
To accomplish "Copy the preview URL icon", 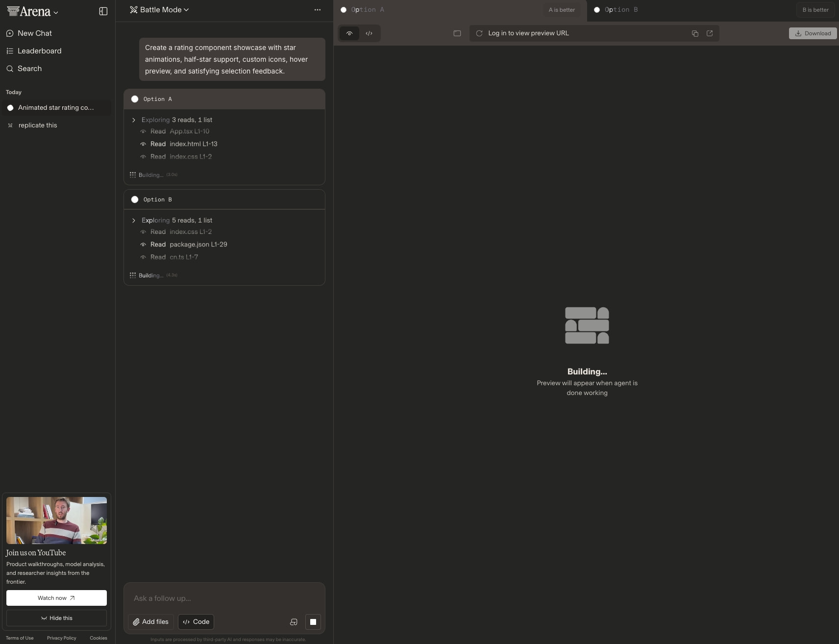I will 695,33.
